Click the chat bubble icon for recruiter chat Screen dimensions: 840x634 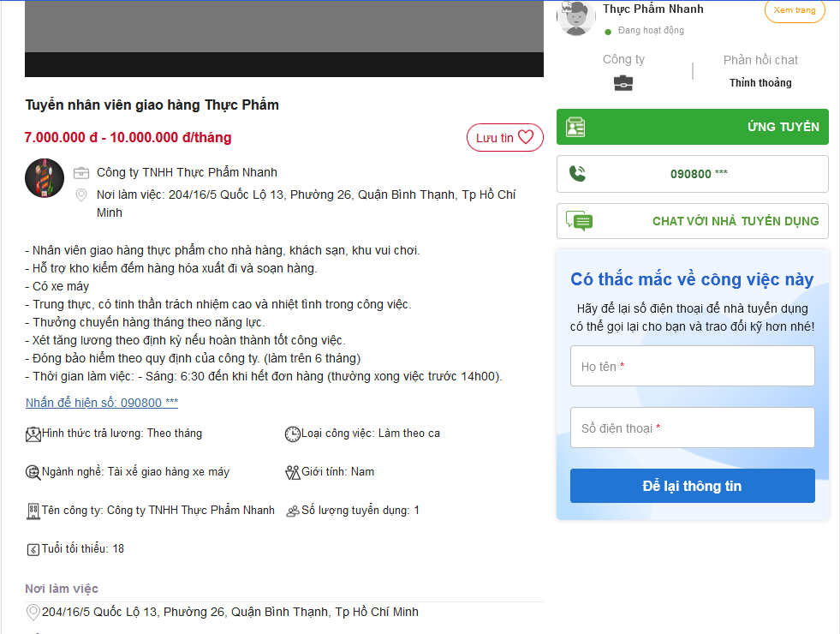pos(580,221)
